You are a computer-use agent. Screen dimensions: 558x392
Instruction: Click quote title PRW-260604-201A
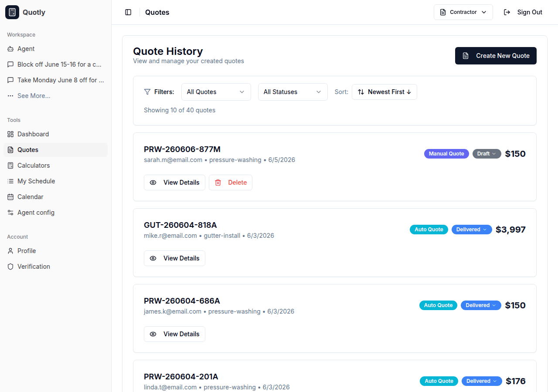(x=181, y=377)
